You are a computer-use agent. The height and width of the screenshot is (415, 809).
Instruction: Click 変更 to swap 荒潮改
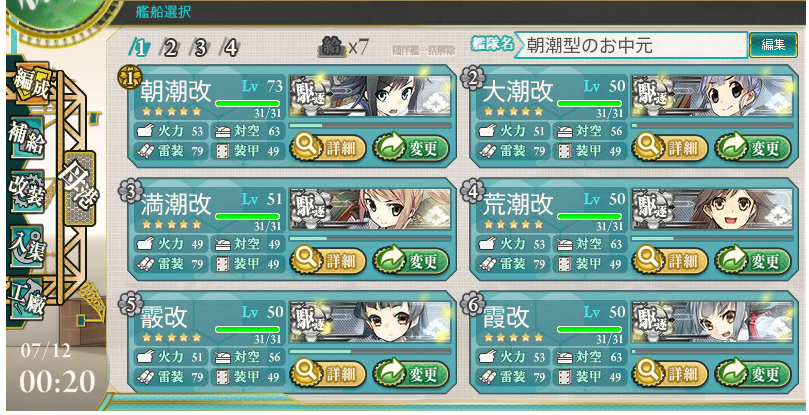point(753,262)
